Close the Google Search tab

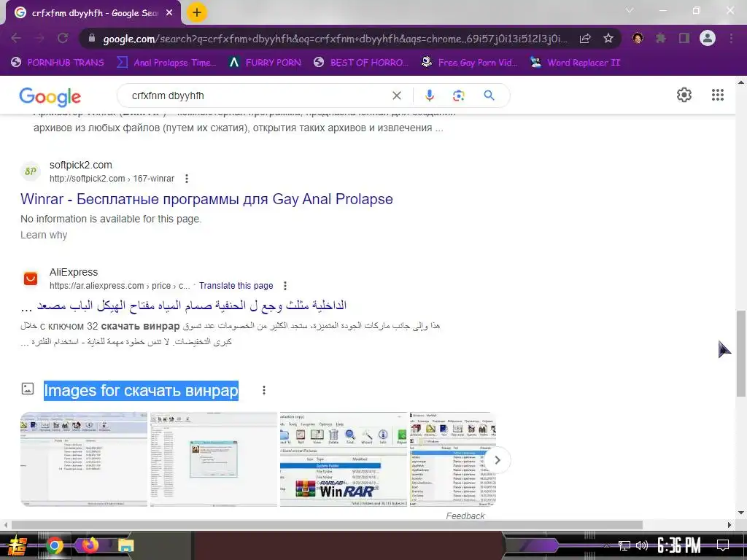click(169, 13)
